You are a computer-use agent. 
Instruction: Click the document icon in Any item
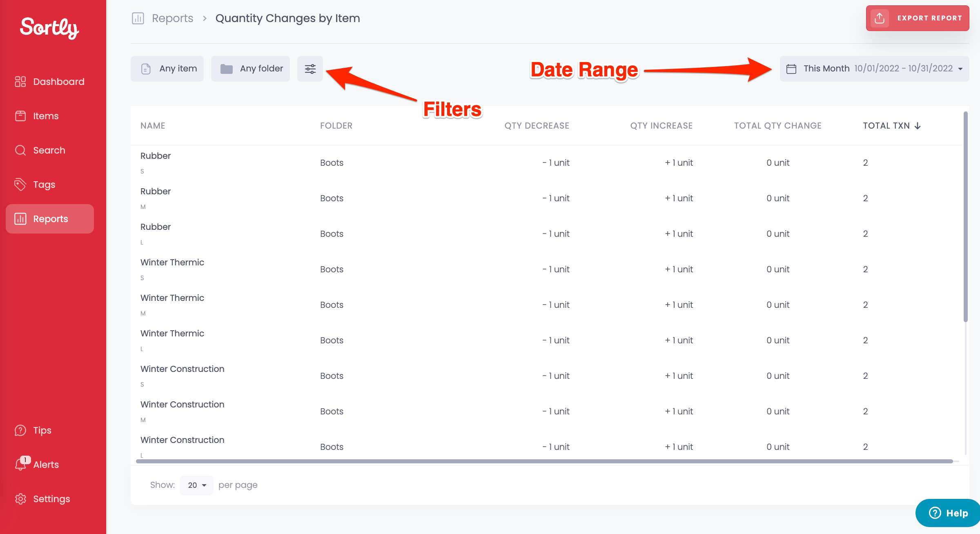coord(146,69)
